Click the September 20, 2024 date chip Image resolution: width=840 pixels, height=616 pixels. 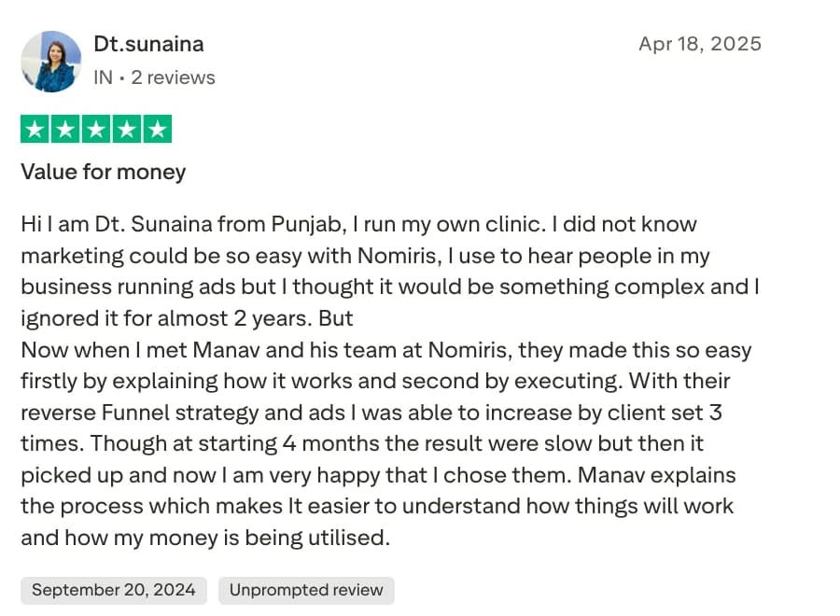coord(114,590)
